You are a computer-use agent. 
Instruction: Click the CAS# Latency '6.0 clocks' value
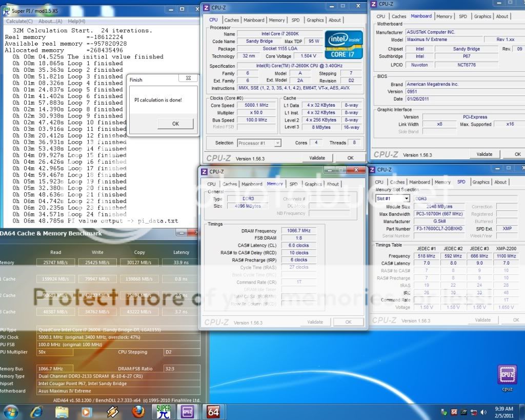pyautogui.click(x=299, y=246)
